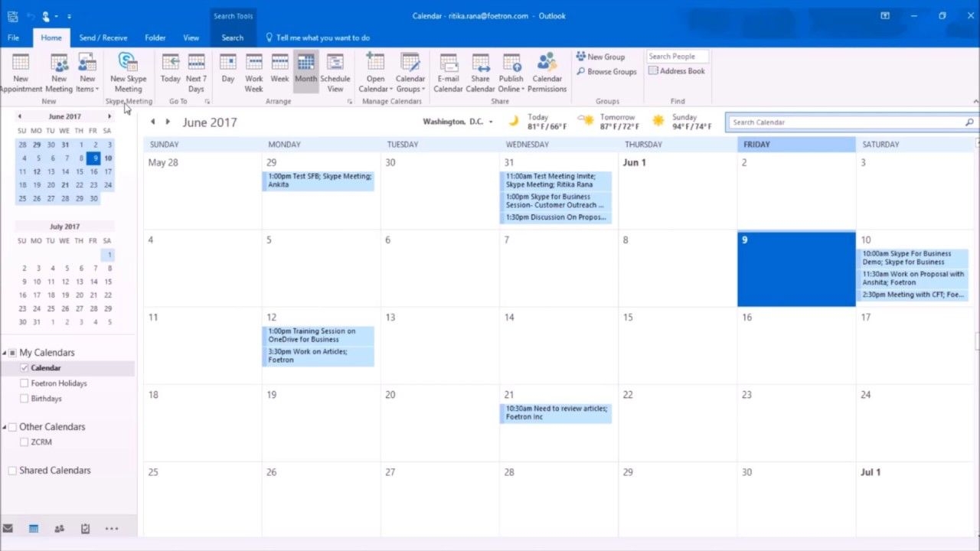This screenshot has height=551, width=980.
Task: Open the Send / Receive tab
Action: click(103, 37)
